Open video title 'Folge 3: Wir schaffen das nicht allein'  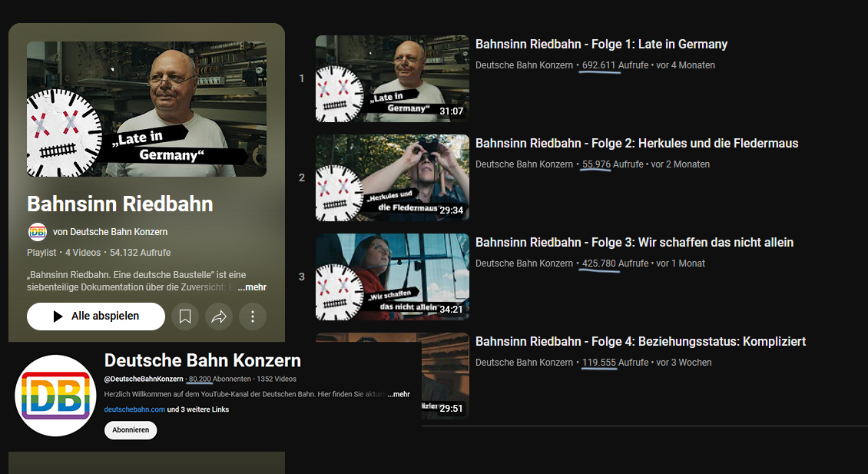[634, 243]
